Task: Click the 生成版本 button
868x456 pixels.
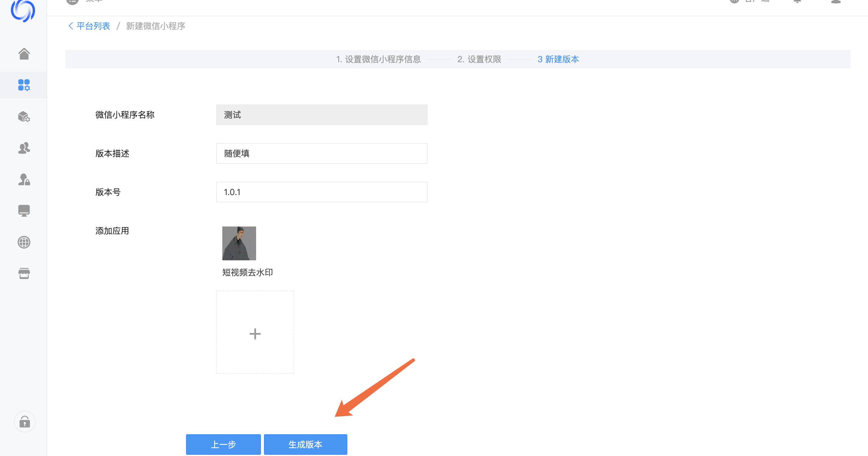Action: point(306,444)
